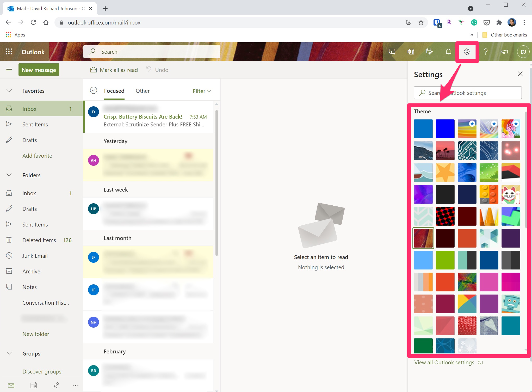The width and height of the screenshot is (532, 392).
Task: Open View all Outlook settings link
Action: click(444, 362)
